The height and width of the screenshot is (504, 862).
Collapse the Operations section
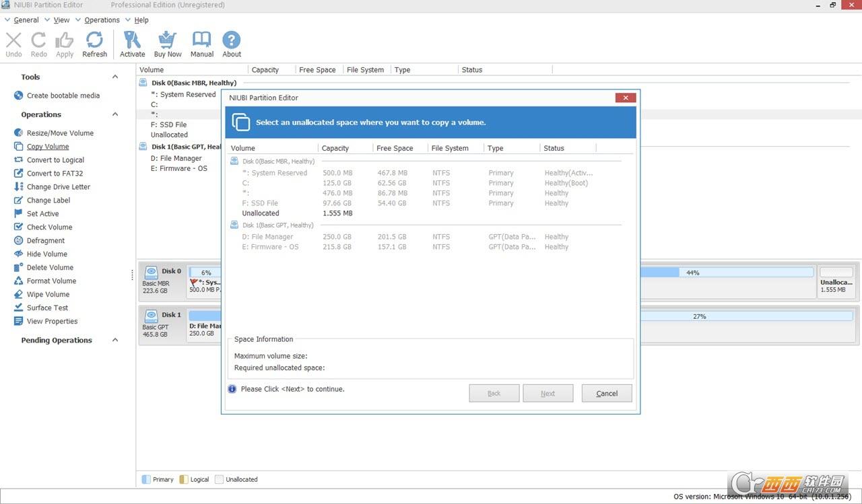(115, 114)
